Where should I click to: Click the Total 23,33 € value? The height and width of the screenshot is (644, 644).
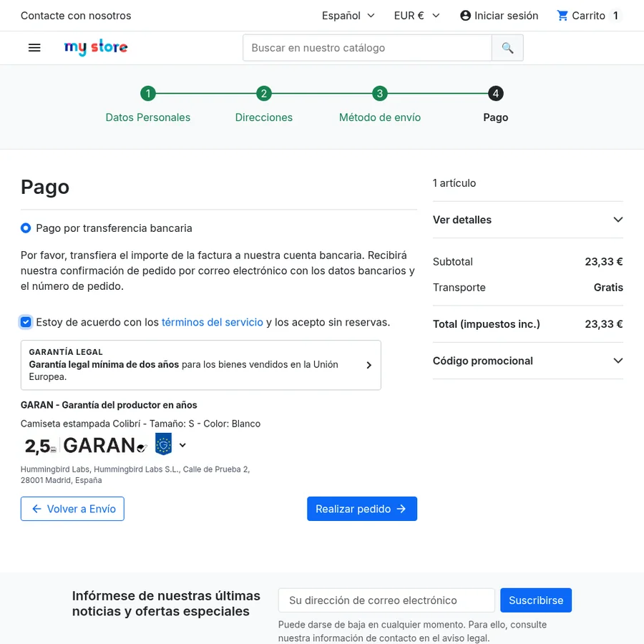click(x=604, y=324)
